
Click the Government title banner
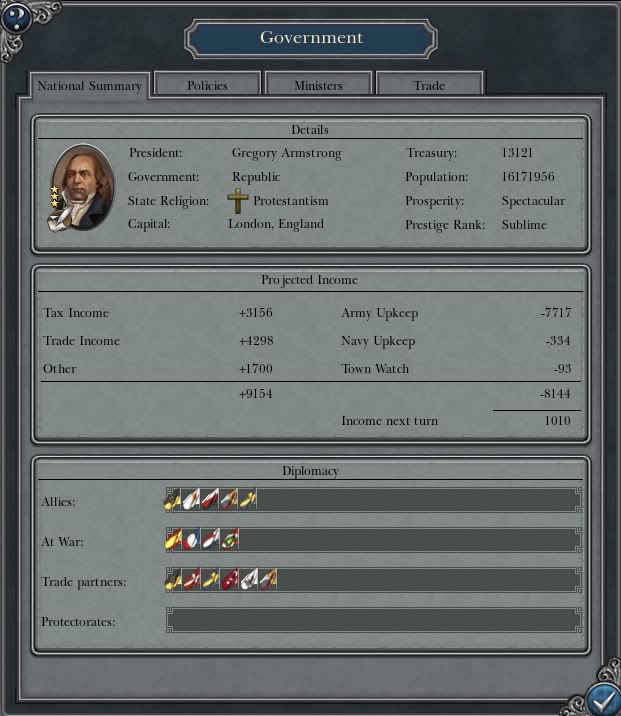311,38
